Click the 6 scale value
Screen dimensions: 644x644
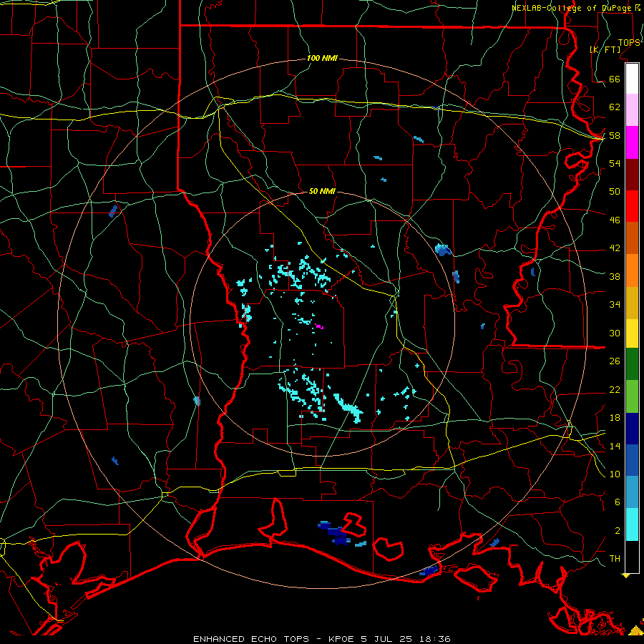point(617,502)
